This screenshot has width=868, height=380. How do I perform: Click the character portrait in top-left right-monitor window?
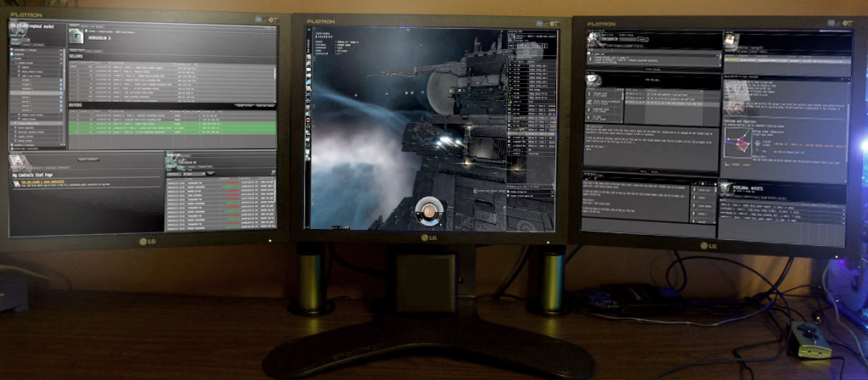596,39
